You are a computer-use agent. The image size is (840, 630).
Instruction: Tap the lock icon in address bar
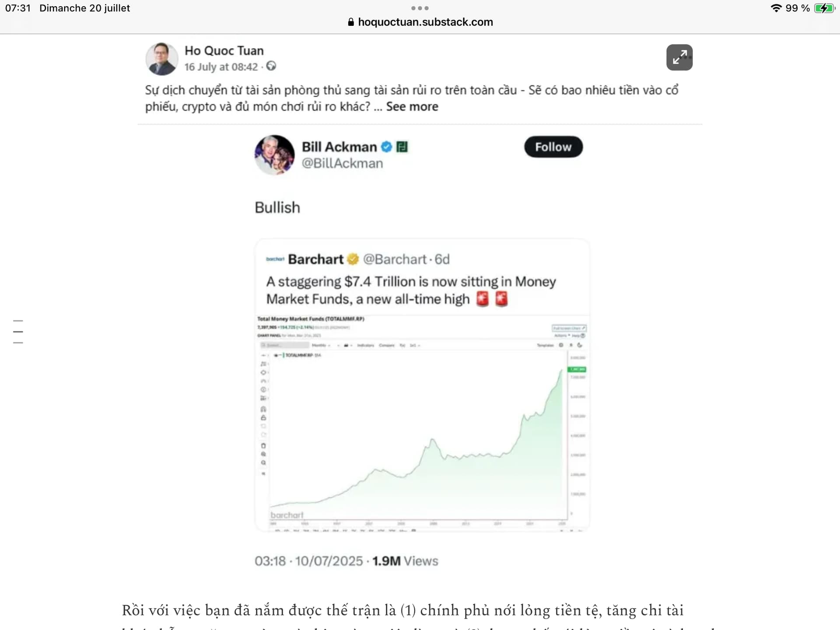click(351, 22)
